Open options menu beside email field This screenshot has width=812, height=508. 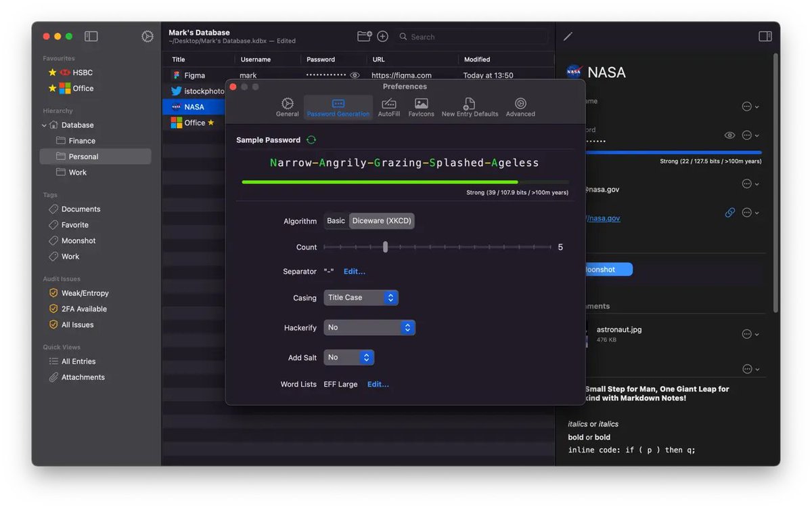point(750,184)
